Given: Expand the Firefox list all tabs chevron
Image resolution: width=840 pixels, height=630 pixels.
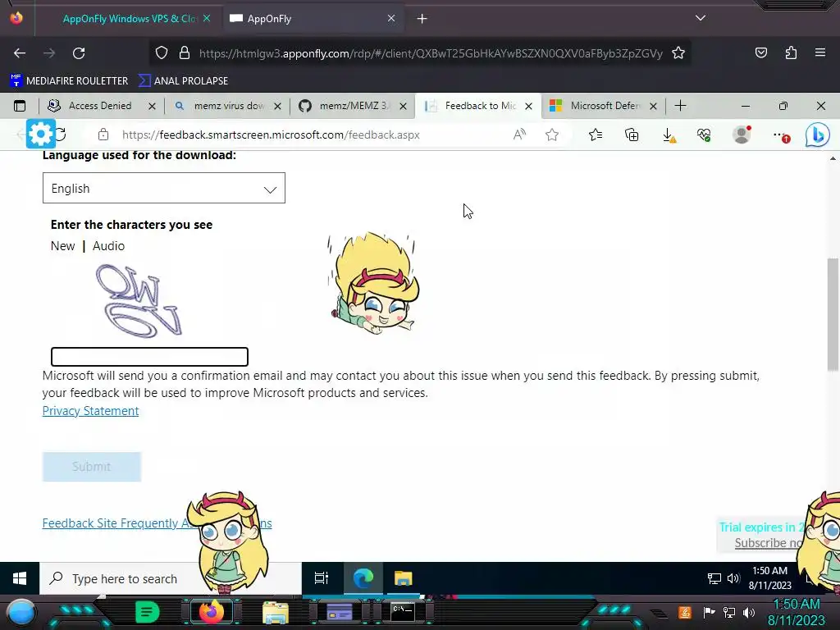Looking at the screenshot, I should 701,18.
